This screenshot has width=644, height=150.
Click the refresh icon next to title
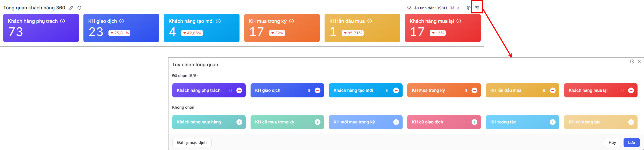79,8
